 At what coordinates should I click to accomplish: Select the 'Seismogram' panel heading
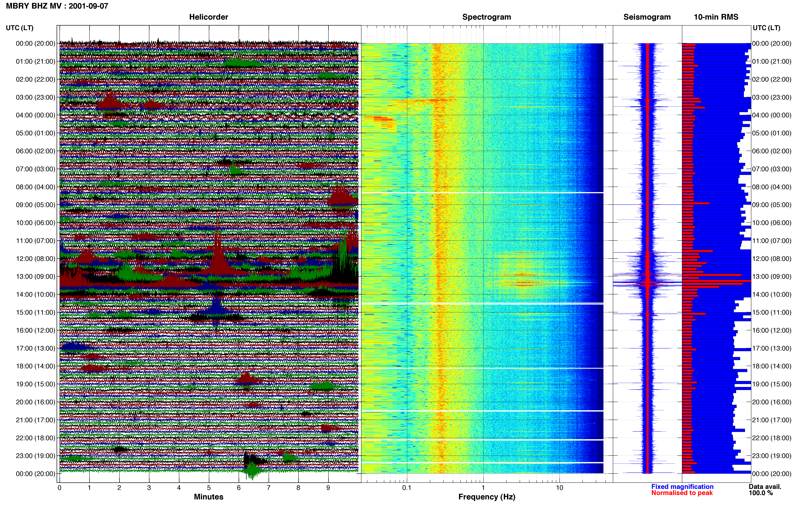pos(647,17)
